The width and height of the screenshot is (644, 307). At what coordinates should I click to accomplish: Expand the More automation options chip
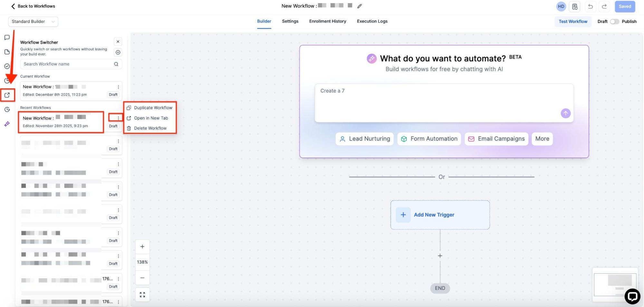tap(542, 139)
